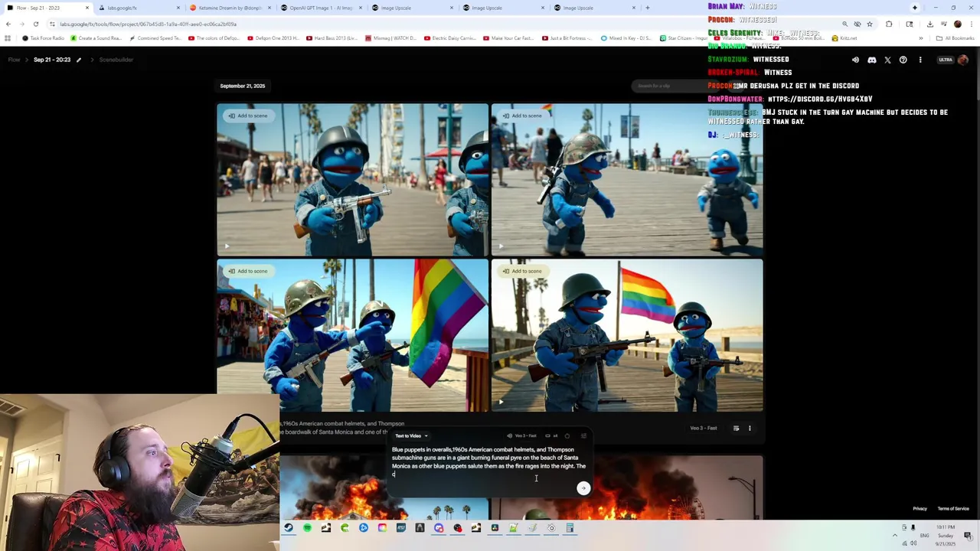The height and width of the screenshot is (551, 980).
Task: Play the bottom-right rainbow flag video
Action: pos(501,402)
